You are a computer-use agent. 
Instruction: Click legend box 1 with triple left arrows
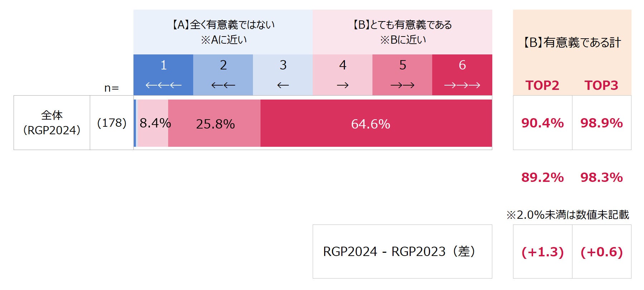pyautogui.click(x=163, y=75)
